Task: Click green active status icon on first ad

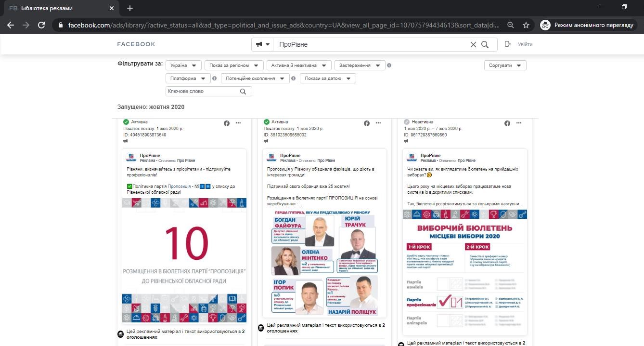Action: [126, 122]
